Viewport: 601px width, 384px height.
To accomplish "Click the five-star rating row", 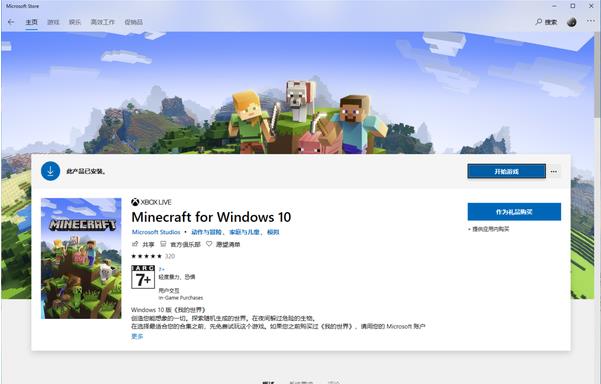I will tap(146, 256).
